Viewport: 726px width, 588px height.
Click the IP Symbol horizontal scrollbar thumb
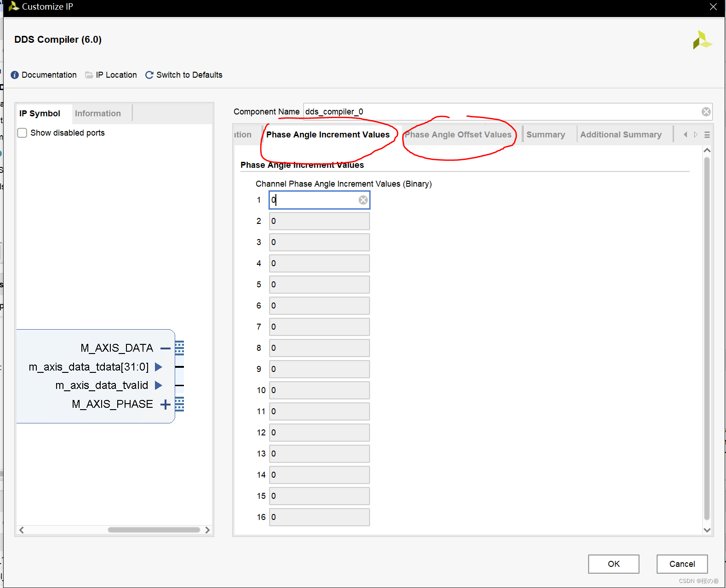click(154, 530)
